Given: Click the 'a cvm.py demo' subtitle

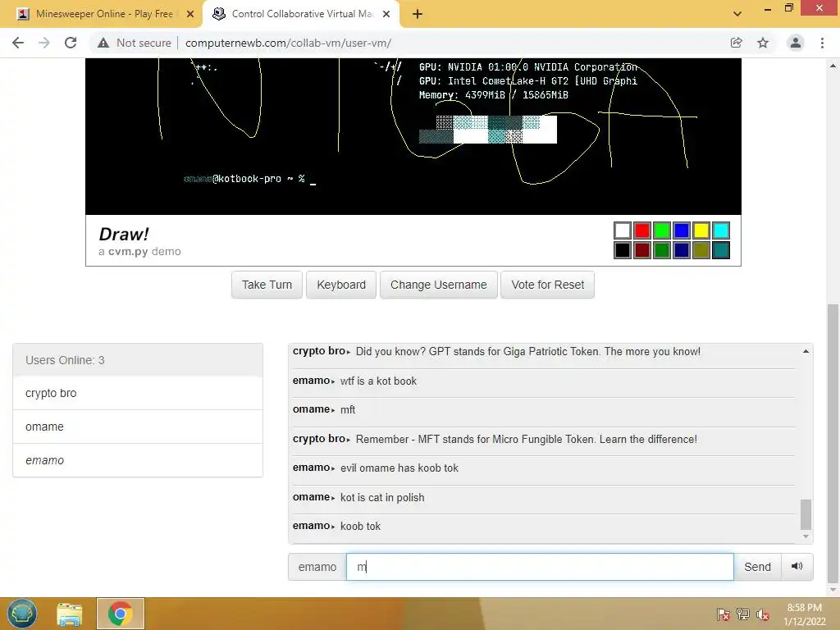Looking at the screenshot, I should (139, 251).
